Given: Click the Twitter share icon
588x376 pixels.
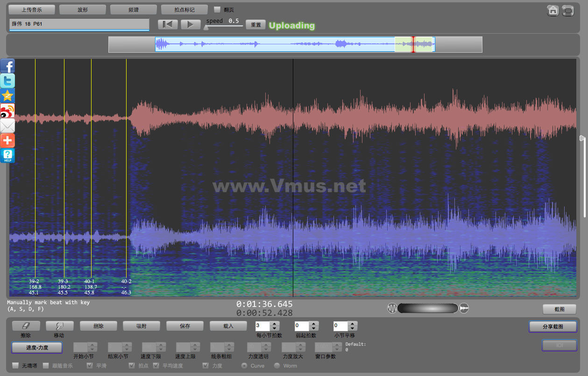Looking at the screenshot, I should click(x=7, y=81).
